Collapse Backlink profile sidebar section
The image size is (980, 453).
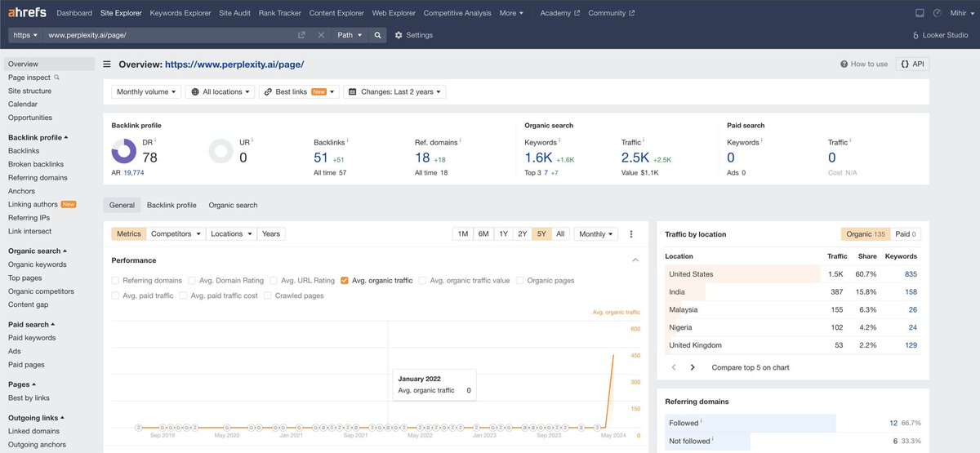(38, 138)
